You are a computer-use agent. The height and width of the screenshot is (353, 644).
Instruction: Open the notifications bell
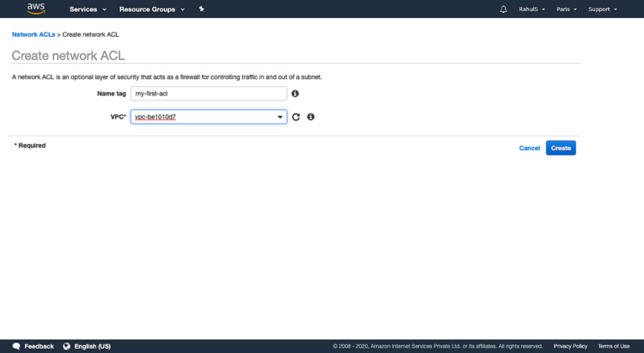[x=503, y=9]
